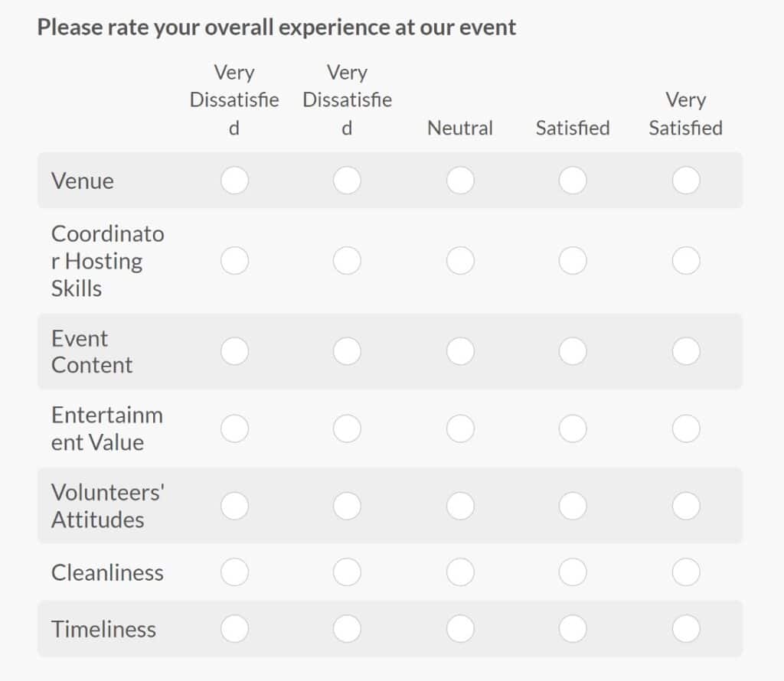Mark Volunteers' Attitudes as Neutral
The width and height of the screenshot is (784, 681).
coord(460,505)
